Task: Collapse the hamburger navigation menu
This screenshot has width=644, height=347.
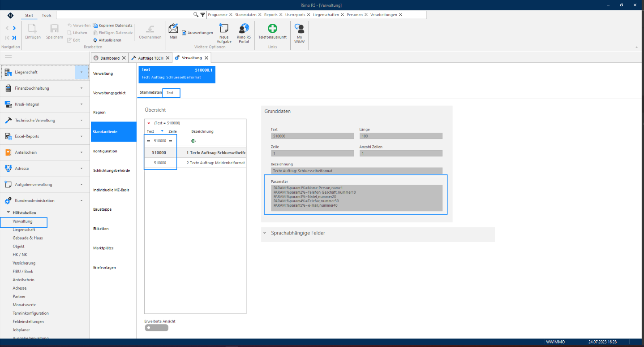Action: click(x=8, y=57)
